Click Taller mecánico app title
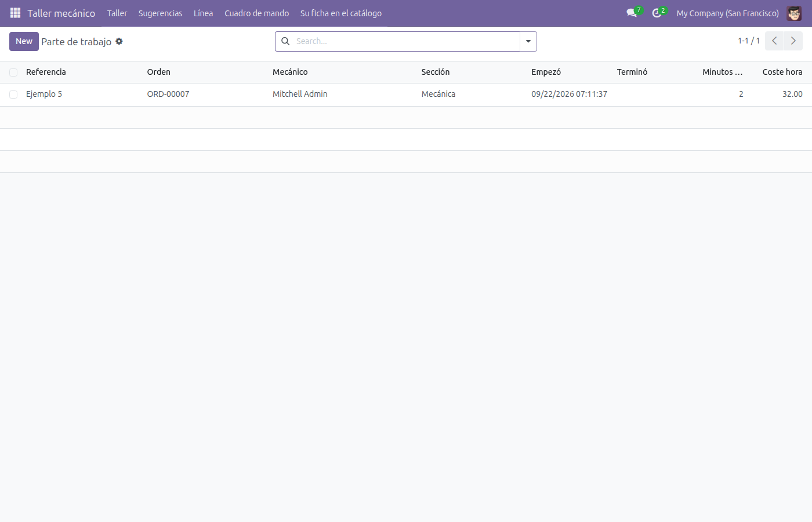The image size is (812, 522). click(x=61, y=13)
